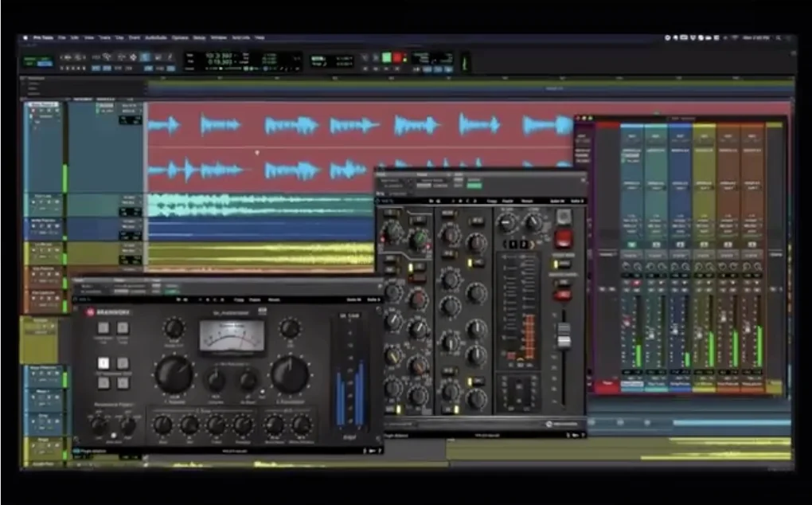
Task: Click the Stop button beside green Play
Action: (376, 57)
